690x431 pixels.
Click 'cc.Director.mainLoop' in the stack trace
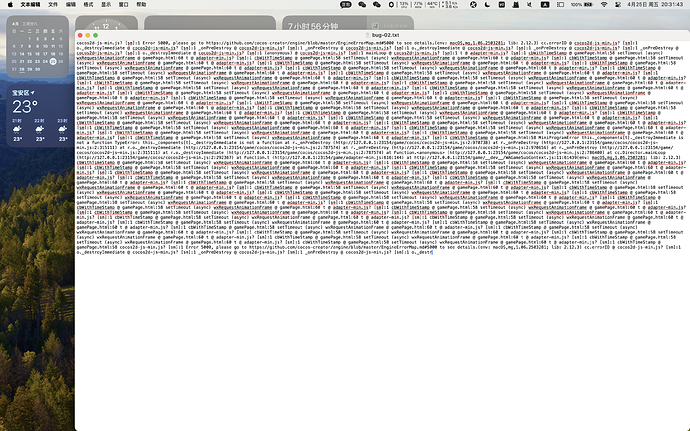pyautogui.click(x=640, y=152)
